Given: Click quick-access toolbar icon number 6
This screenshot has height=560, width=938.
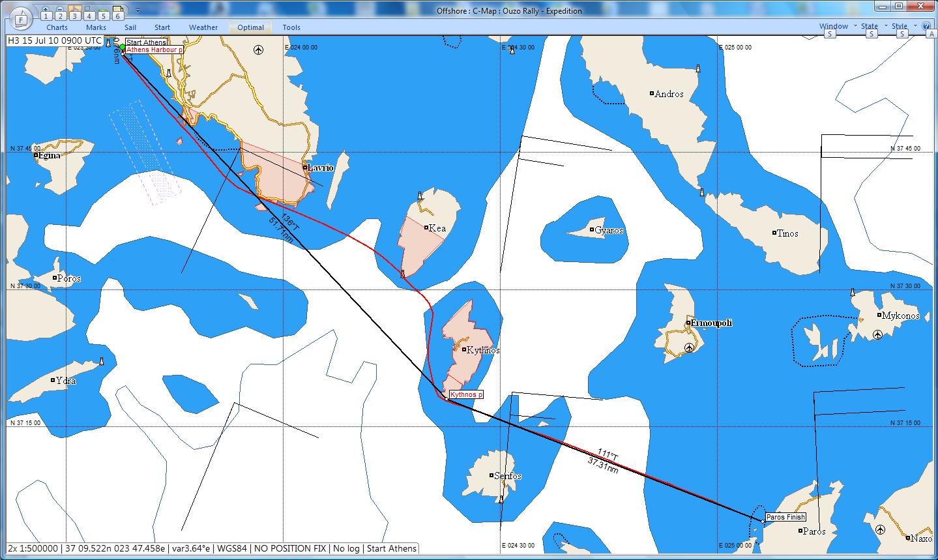Looking at the screenshot, I should 117,13.
